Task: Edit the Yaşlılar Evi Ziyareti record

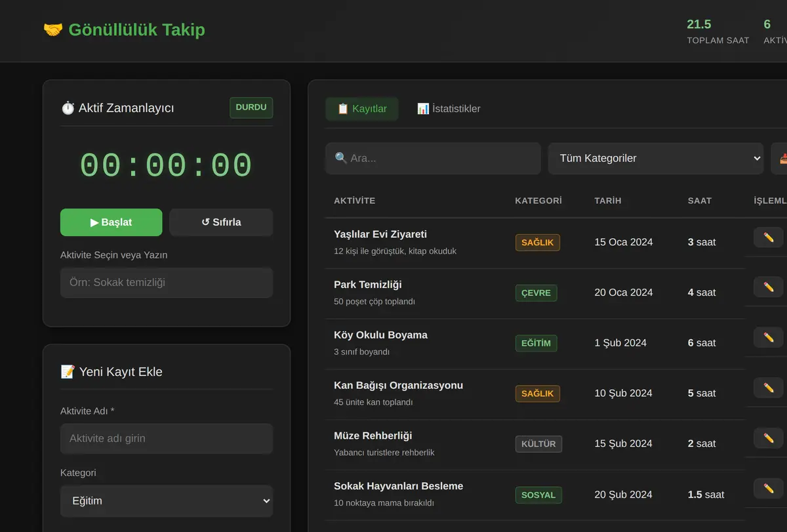Action: coord(769,237)
